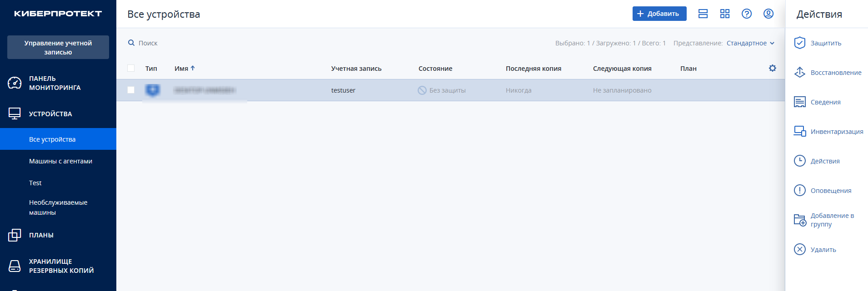Open the user account profile icon
The height and width of the screenshot is (291, 868).
(768, 14)
